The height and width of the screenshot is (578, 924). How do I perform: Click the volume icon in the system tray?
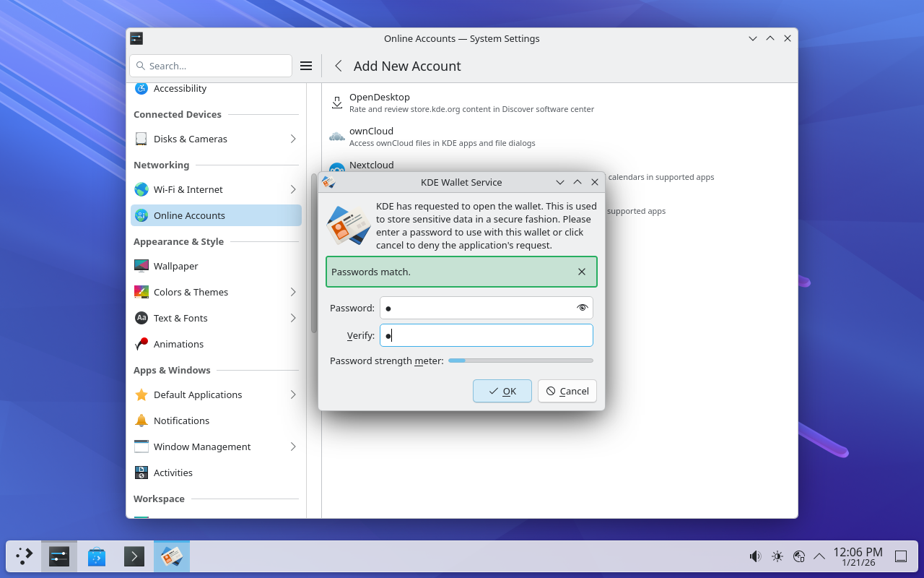pos(755,556)
